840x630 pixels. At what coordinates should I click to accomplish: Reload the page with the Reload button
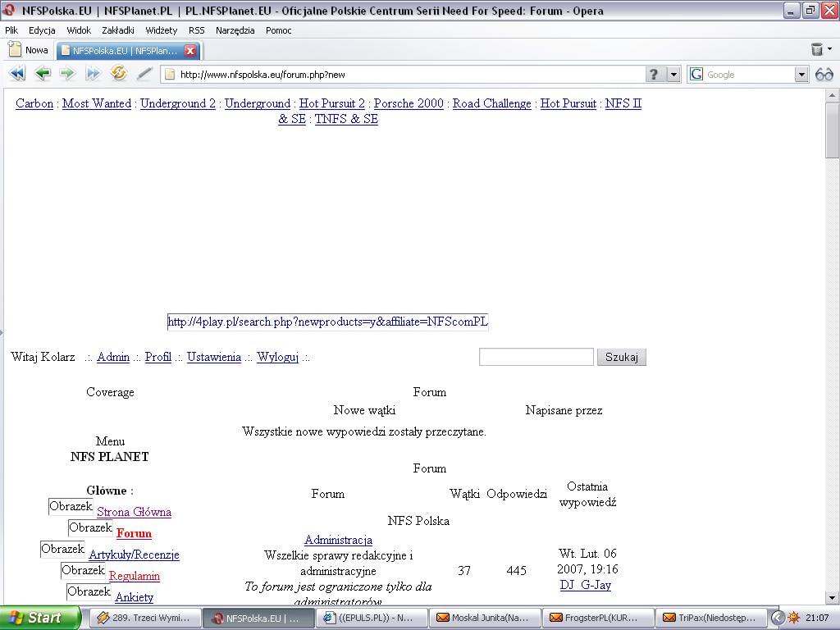118,73
